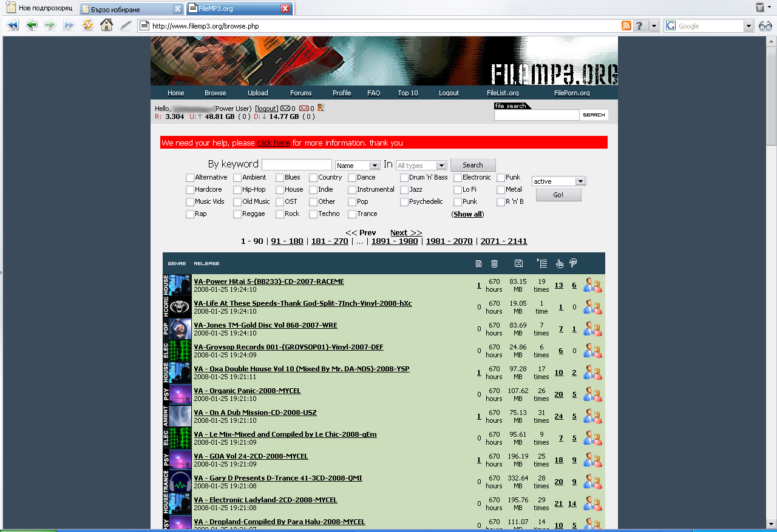Screen dimensions: 777x532
Task: Click the users icon for VA - Organic Panic
Action: pyautogui.click(x=592, y=394)
